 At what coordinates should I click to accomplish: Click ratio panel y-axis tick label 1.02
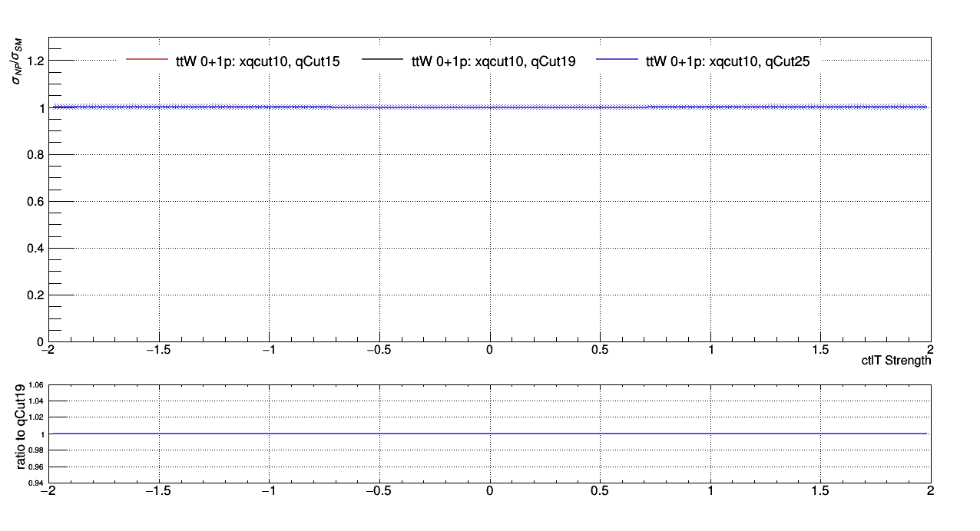click(38, 417)
